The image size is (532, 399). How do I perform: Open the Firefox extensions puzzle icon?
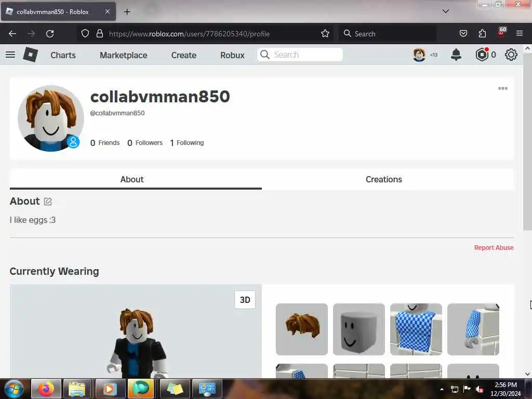pos(482,34)
